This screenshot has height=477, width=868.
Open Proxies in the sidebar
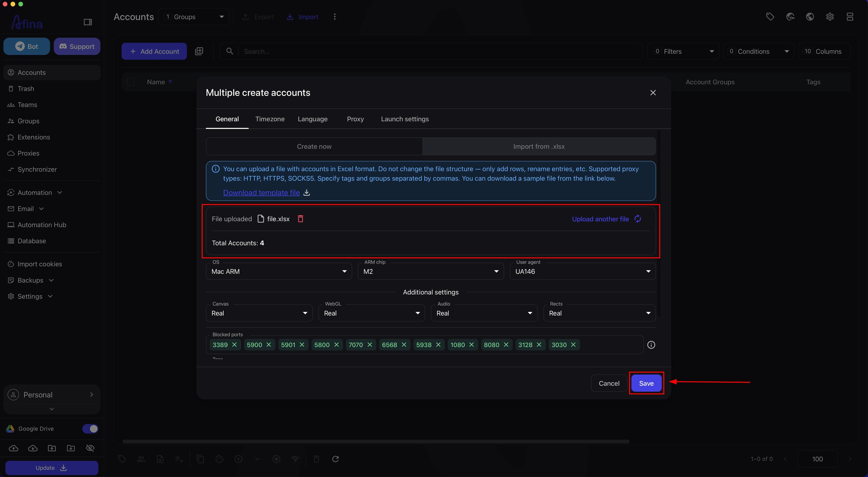52,153
